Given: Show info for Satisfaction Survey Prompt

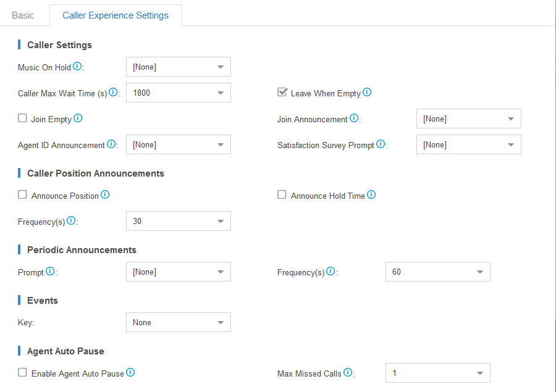Looking at the screenshot, I should coord(381,144).
